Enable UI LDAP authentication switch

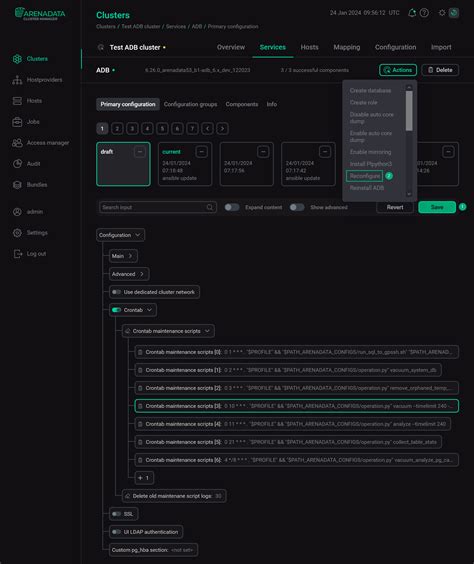(116, 532)
